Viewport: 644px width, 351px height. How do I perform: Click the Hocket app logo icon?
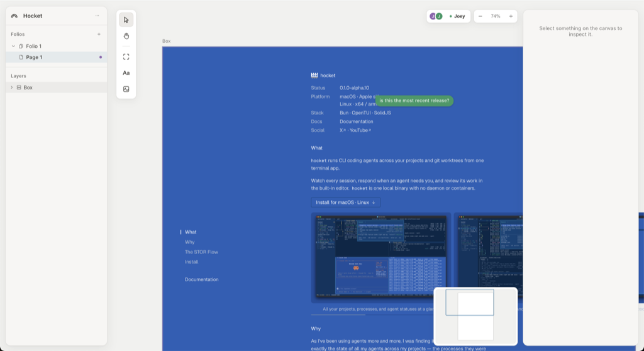pos(14,16)
